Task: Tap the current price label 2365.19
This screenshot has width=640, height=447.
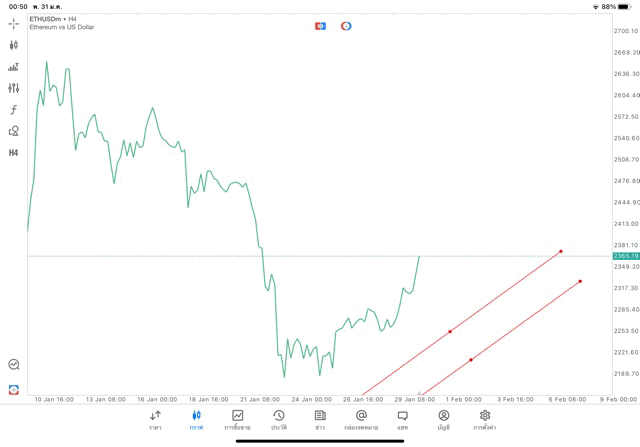Action: (x=626, y=256)
